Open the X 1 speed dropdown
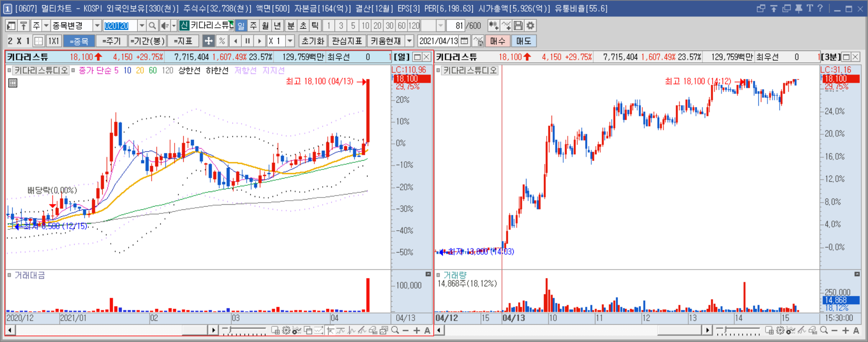868x342 pixels. pyautogui.click(x=290, y=41)
